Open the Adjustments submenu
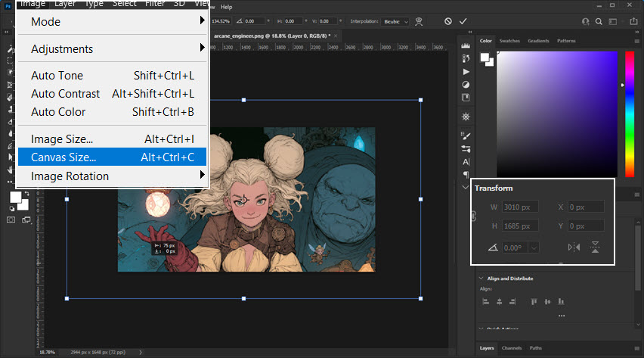644x358 pixels. point(112,49)
